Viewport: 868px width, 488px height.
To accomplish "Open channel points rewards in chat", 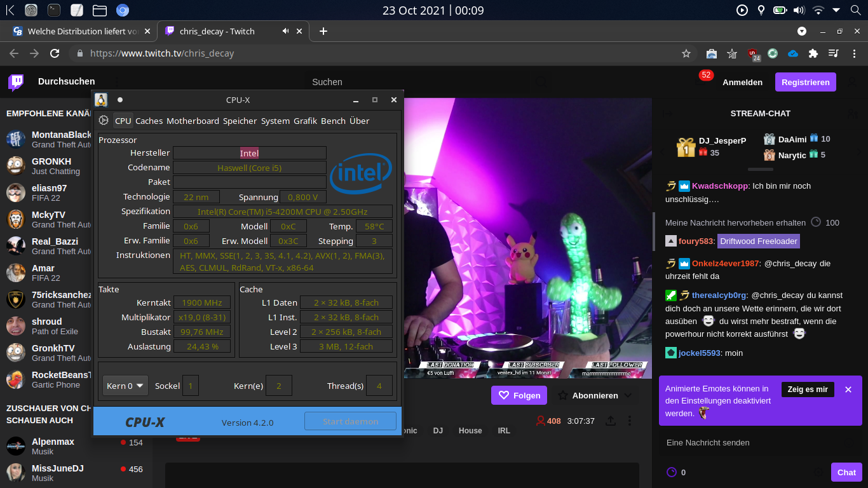I will (672, 472).
